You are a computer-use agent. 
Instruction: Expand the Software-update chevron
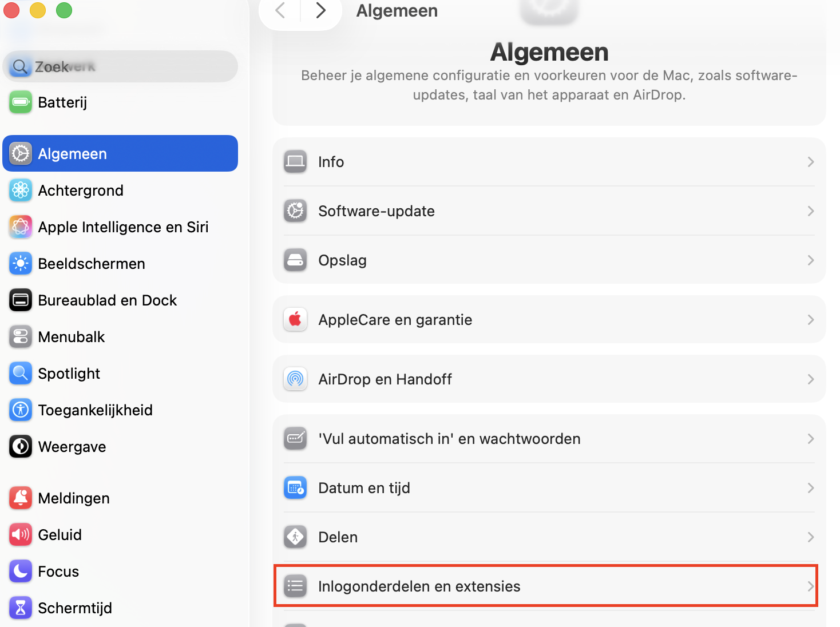click(x=810, y=211)
